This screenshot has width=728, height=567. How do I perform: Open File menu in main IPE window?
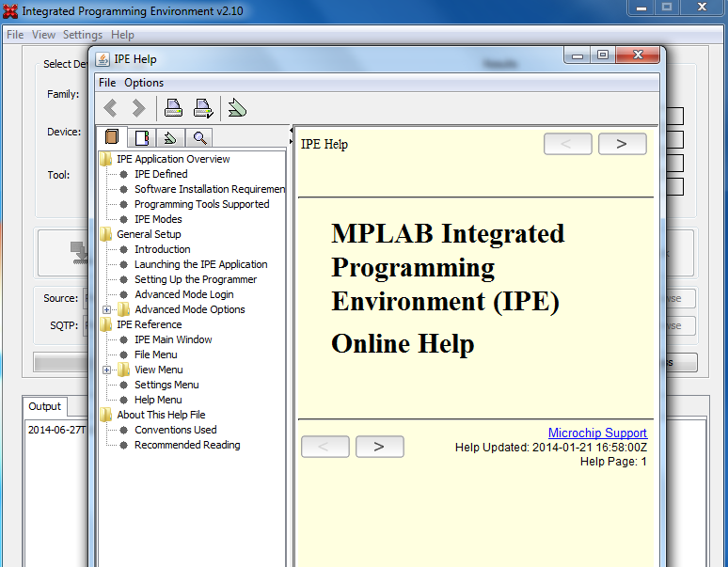15,35
